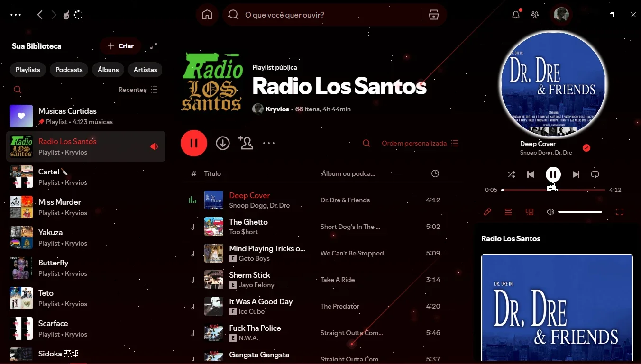Image resolution: width=641 pixels, height=364 pixels.
Task: Open the three-dots app menu
Action: [x=16, y=15]
